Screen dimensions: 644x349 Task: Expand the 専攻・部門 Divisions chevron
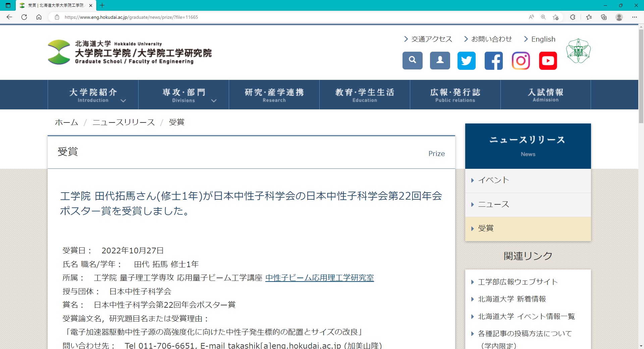[x=214, y=101]
